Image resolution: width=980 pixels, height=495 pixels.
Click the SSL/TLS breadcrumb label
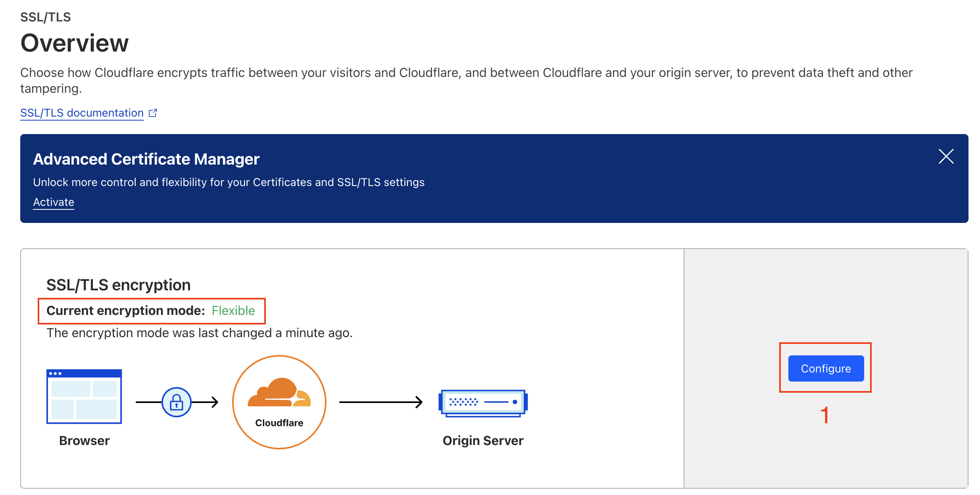click(x=46, y=17)
